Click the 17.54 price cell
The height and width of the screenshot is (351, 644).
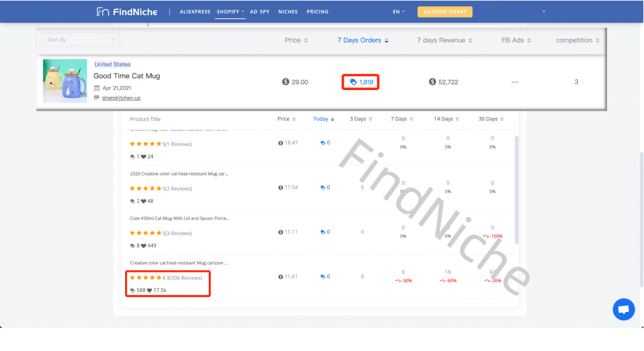[288, 187]
